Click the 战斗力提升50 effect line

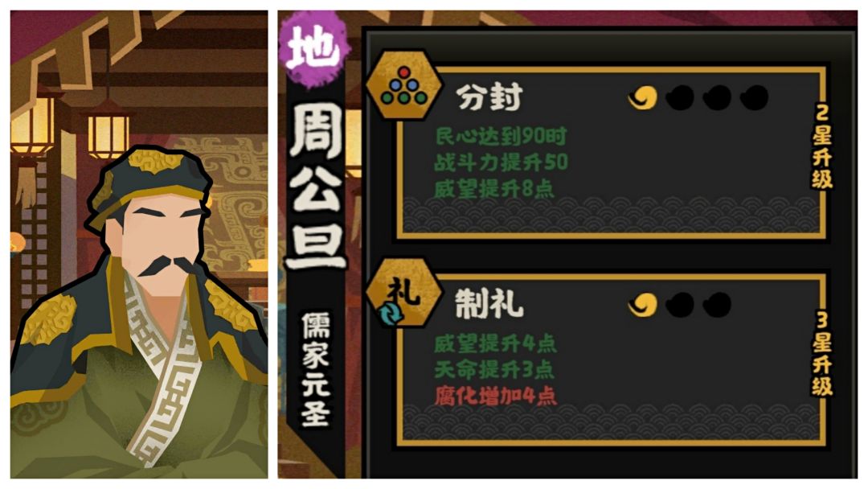(x=501, y=162)
